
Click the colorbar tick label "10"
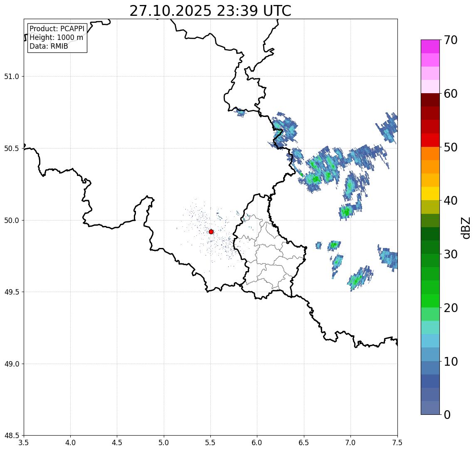pyautogui.click(x=450, y=361)
